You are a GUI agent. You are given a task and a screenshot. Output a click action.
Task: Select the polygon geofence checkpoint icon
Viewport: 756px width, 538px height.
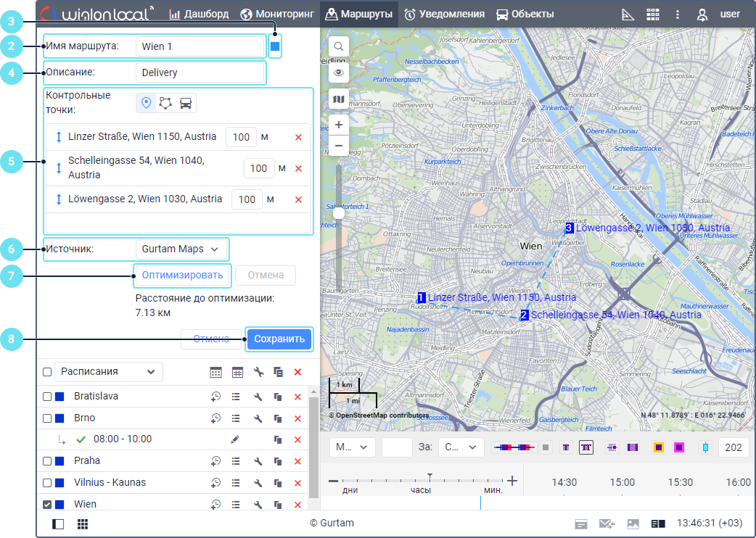[166, 103]
